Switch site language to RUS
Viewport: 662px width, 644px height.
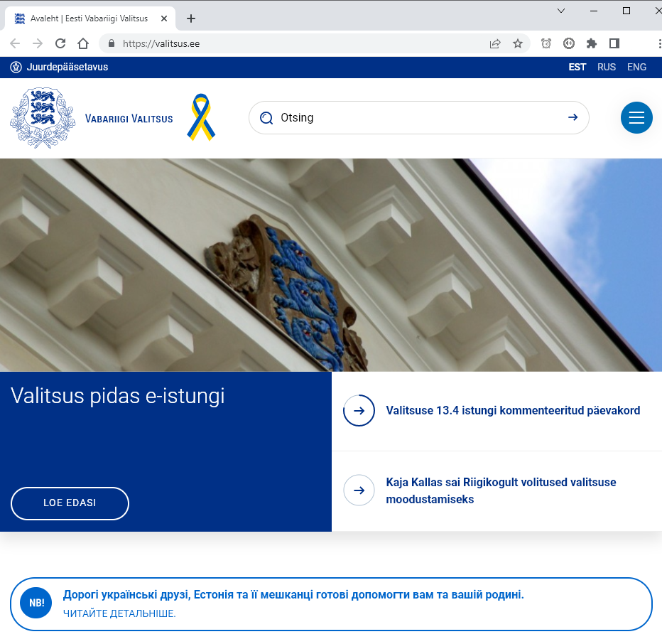(x=606, y=68)
